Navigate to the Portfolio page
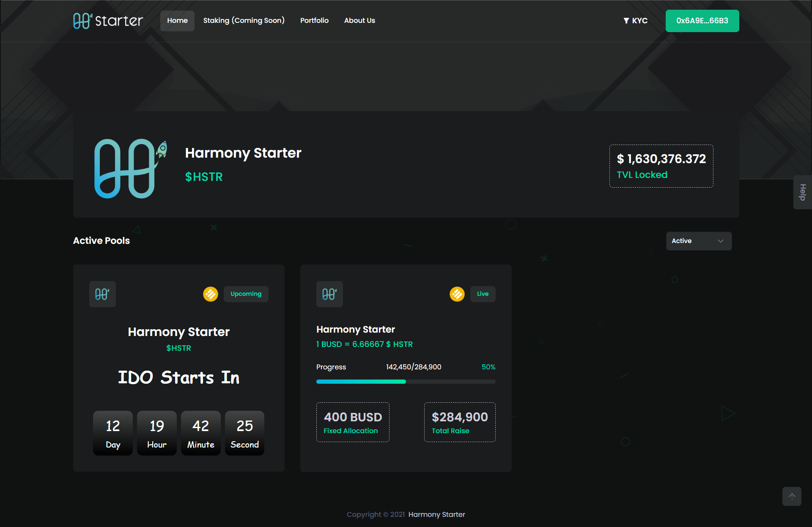The image size is (812, 527). point(314,21)
